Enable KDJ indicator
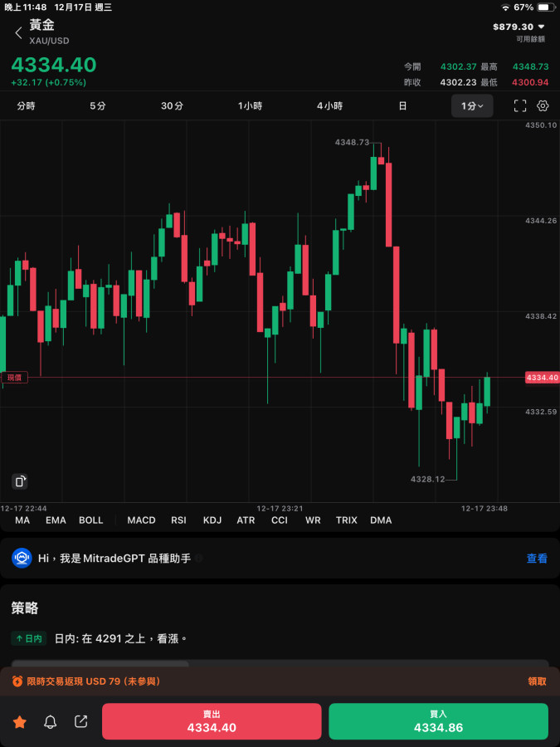 click(212, 520)
